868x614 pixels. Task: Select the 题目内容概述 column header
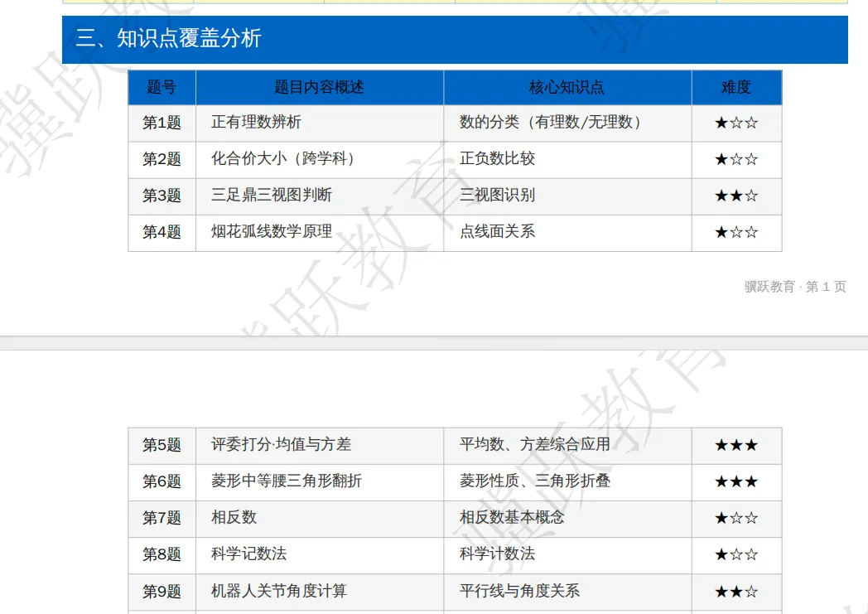point(318,87)
